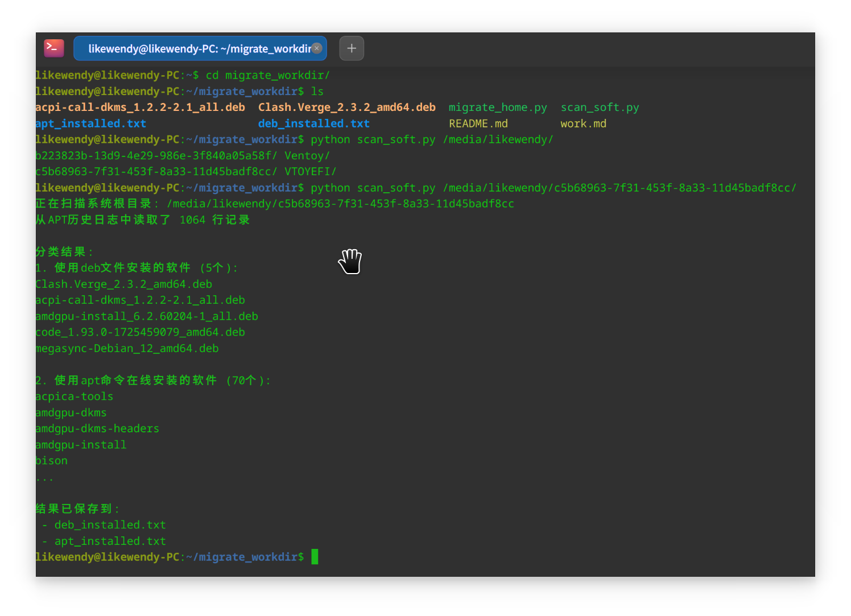Click the '使用apt命令在线安装的软件 (70个)' heading
851x616 pixels.
coord(154,381)
